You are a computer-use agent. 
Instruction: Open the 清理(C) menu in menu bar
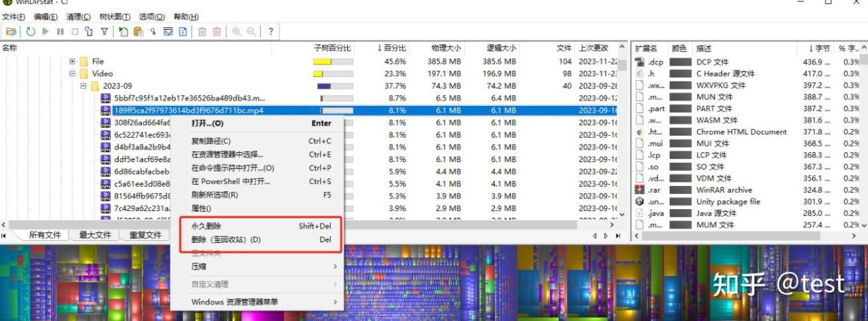click(77, 16)
